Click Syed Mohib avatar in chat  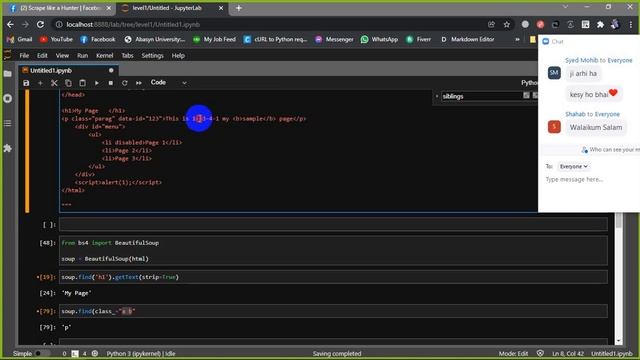(554, 73)
